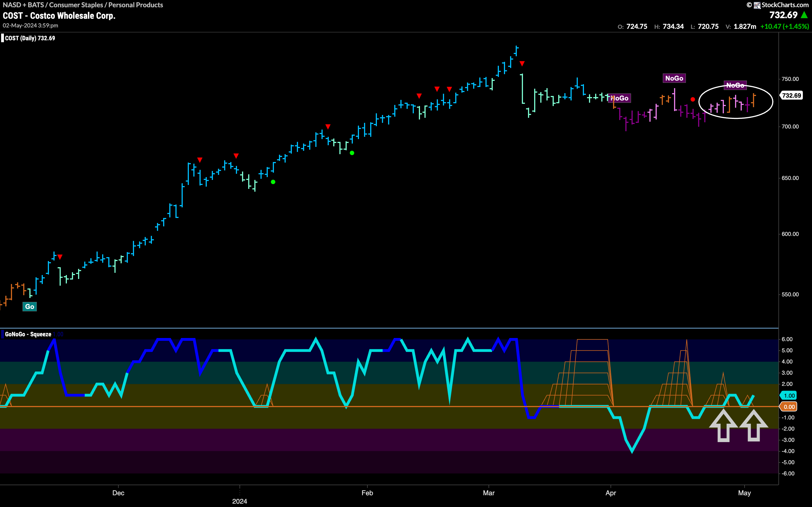812x507 pixels.
Task: Click the 700.00 price axis label
Action: click(790, 126)
